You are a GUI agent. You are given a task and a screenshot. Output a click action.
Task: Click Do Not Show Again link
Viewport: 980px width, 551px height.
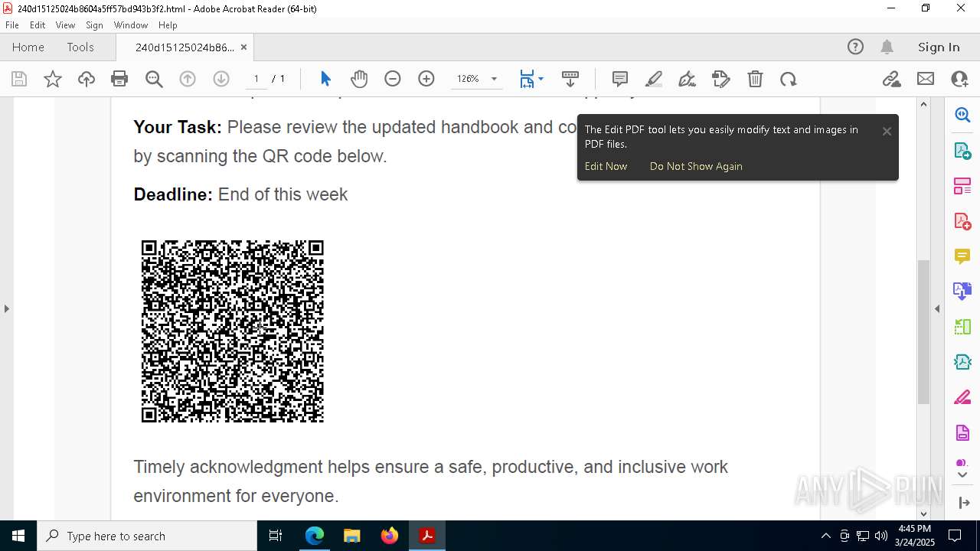point(696,166)
